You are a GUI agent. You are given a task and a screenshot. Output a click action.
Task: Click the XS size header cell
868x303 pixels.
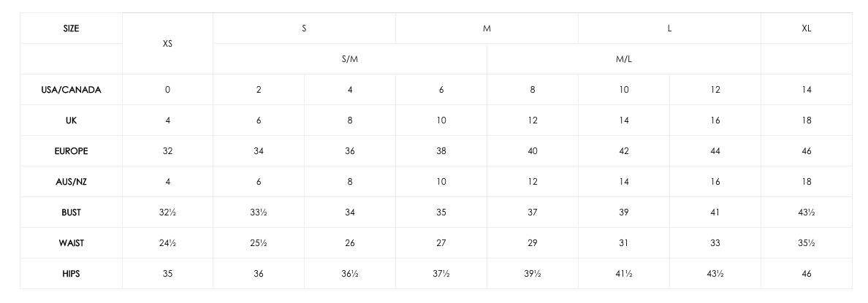tap(167, 43)
